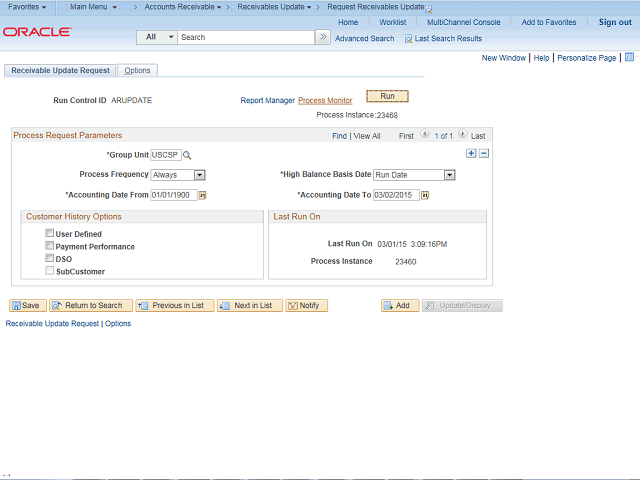Viewport: 640px width, 480px height.
Task: Open the Accounting Date From calendar icon
Action: pos(202,196)
